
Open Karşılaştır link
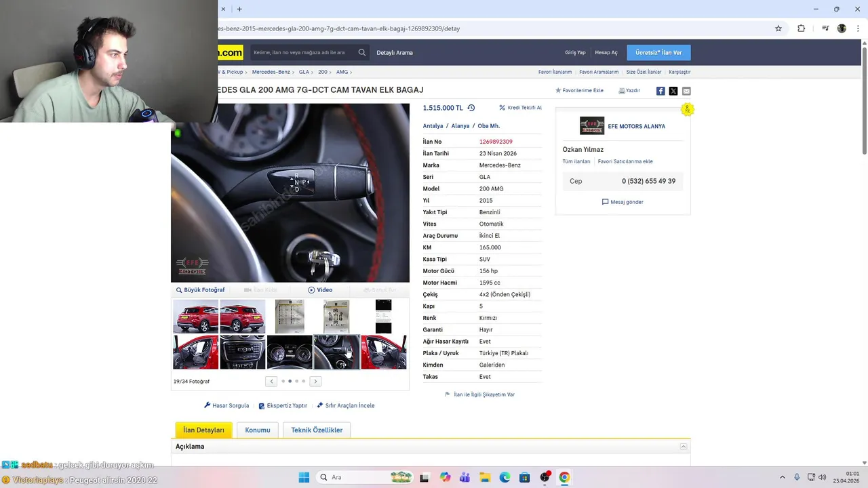(x=679, y=72)
